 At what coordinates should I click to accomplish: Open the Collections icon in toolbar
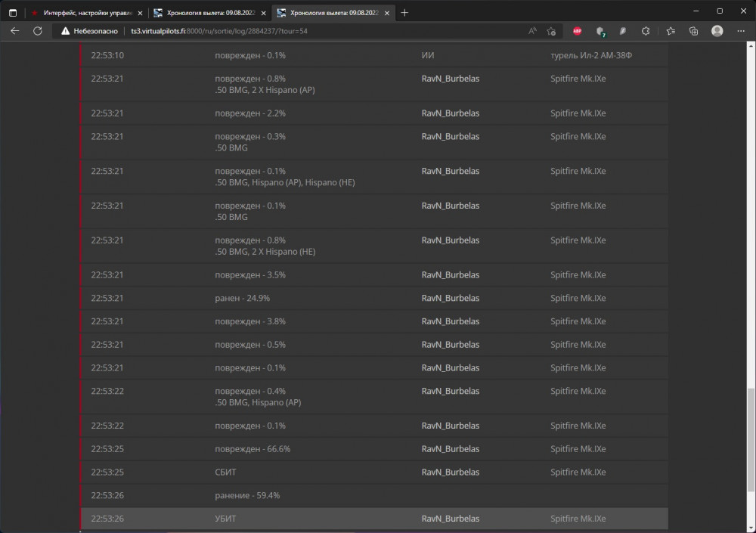click(693, 31)
